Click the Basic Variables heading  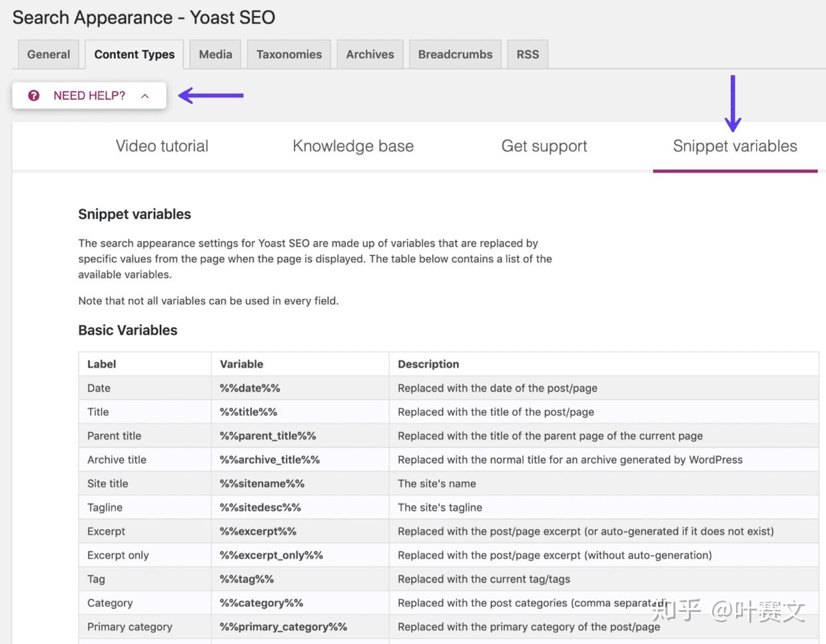[x=128, y=330]
